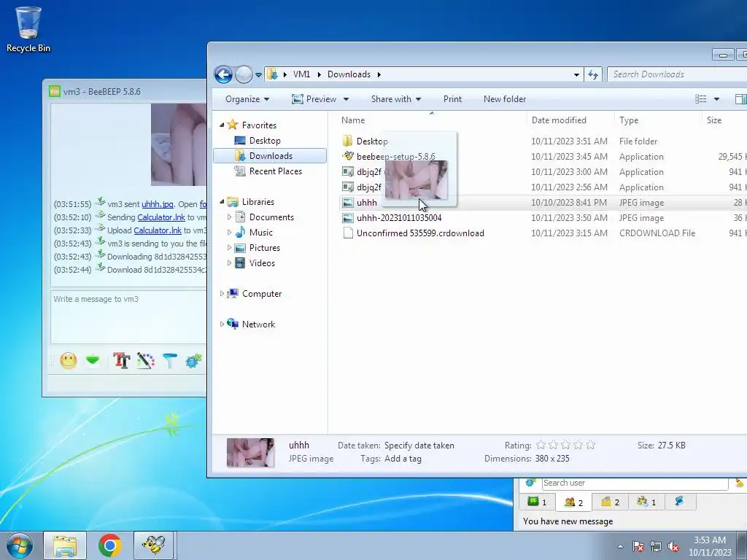747x560 pixels.
Task: Click Print in Explorer toolbar
Action: (452, 99)
